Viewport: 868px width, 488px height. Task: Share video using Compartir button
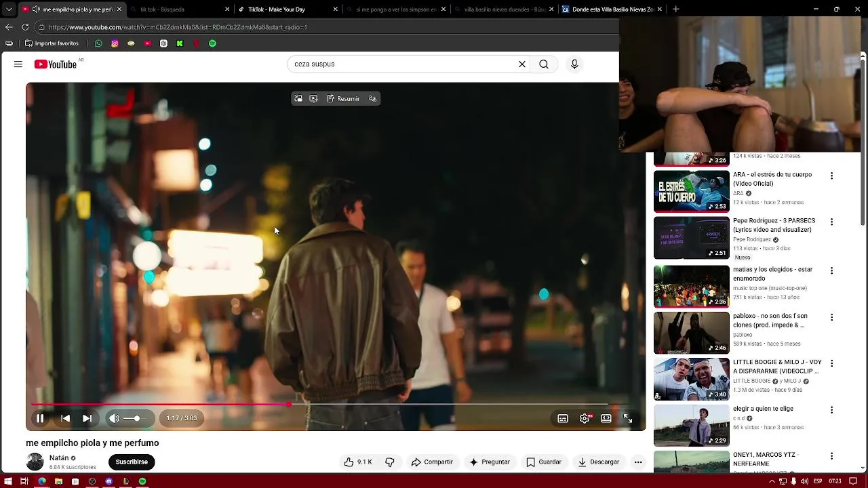[x=432, y=462]
